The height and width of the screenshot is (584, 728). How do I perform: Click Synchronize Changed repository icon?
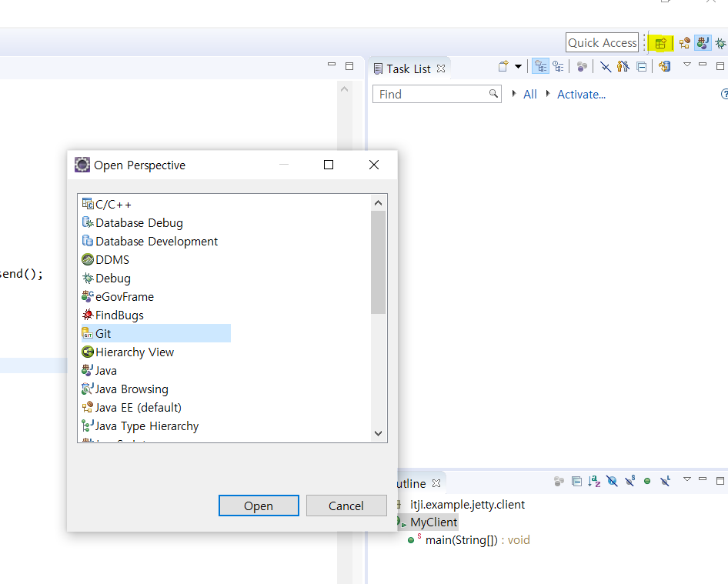664,66
